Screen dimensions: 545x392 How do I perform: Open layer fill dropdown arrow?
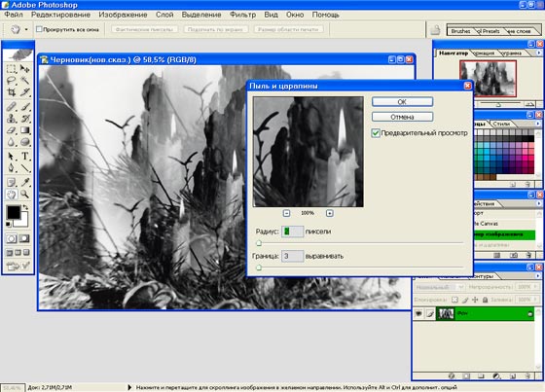(534, 300)
